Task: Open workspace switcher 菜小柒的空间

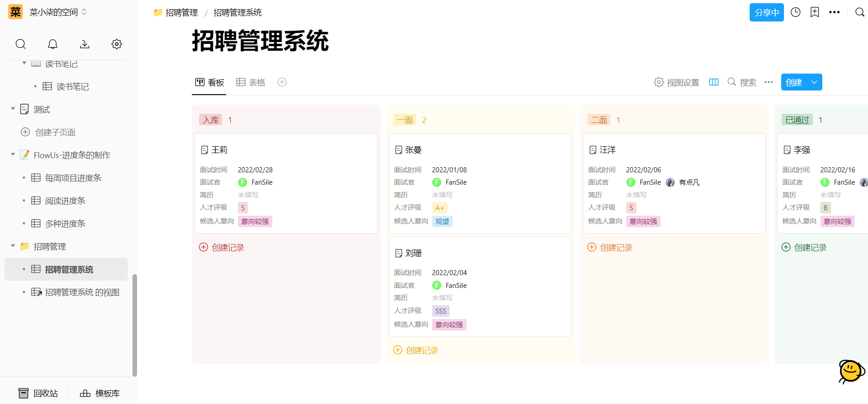Action: point(58,12)
